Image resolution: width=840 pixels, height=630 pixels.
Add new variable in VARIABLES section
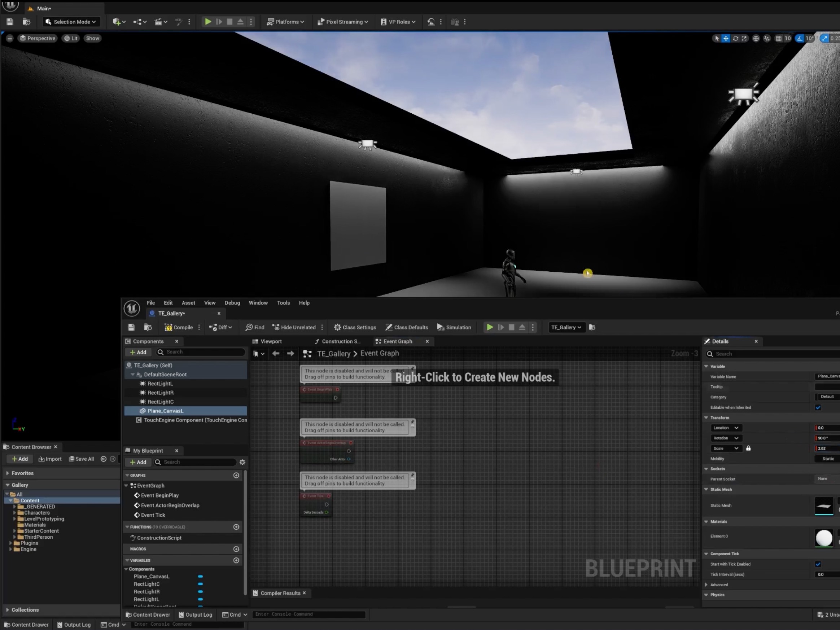(x=236, y=560)
